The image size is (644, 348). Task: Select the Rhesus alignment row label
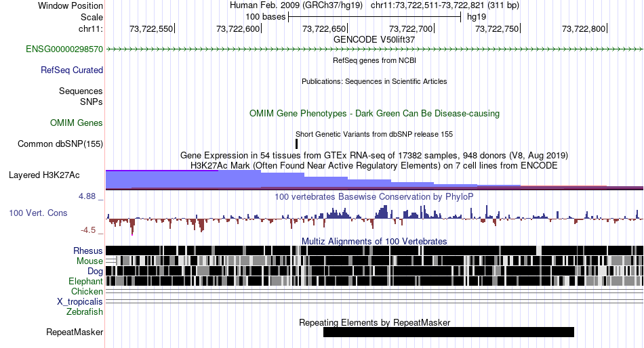pos(88,251)
